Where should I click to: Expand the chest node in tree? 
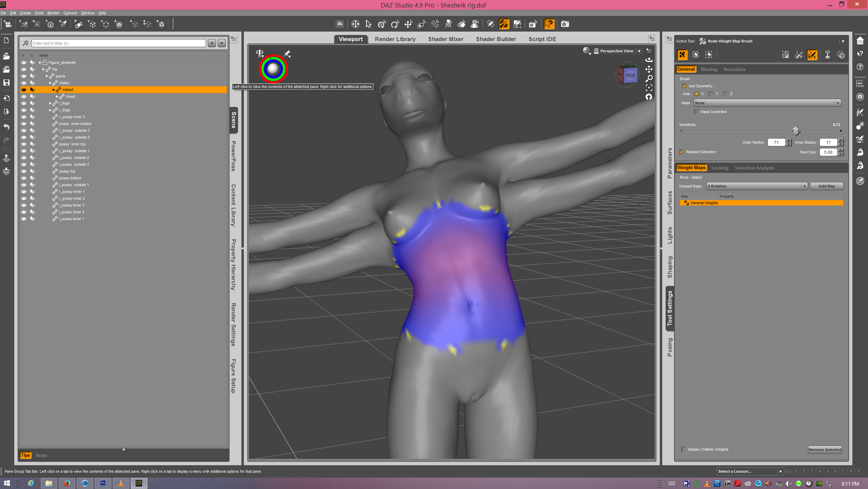(57, 97)
